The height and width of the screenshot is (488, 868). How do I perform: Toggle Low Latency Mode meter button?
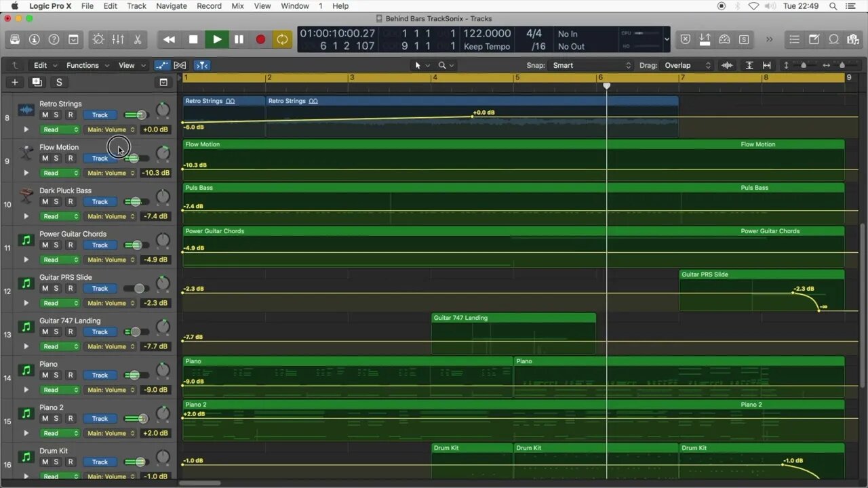point(724,39)
